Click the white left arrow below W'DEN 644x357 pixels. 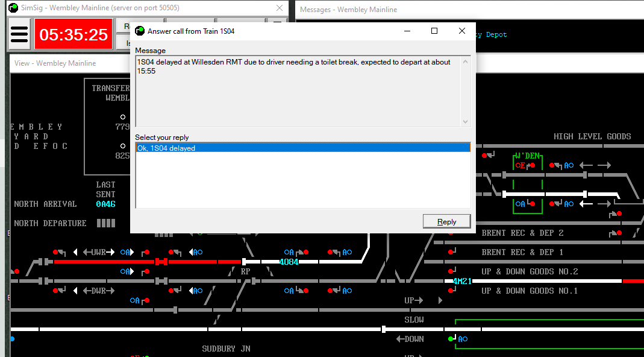click(586, 204)
